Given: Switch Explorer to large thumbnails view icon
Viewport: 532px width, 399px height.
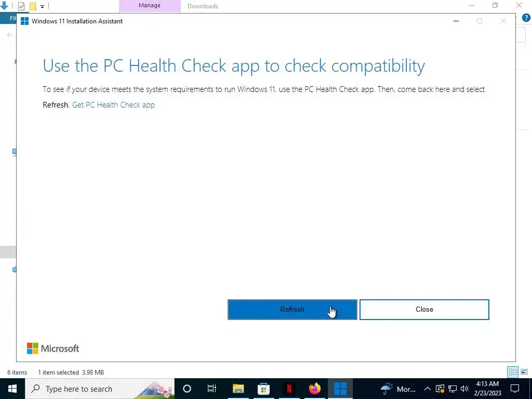Looking at the screenshot, I should click(524, 372).
